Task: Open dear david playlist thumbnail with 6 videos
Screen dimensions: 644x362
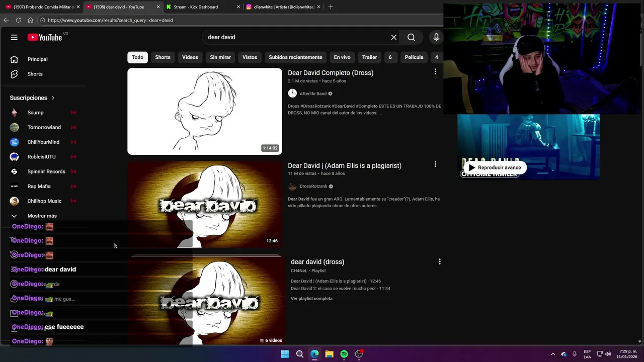Action: pyautogui.click(x=206, y=300)
